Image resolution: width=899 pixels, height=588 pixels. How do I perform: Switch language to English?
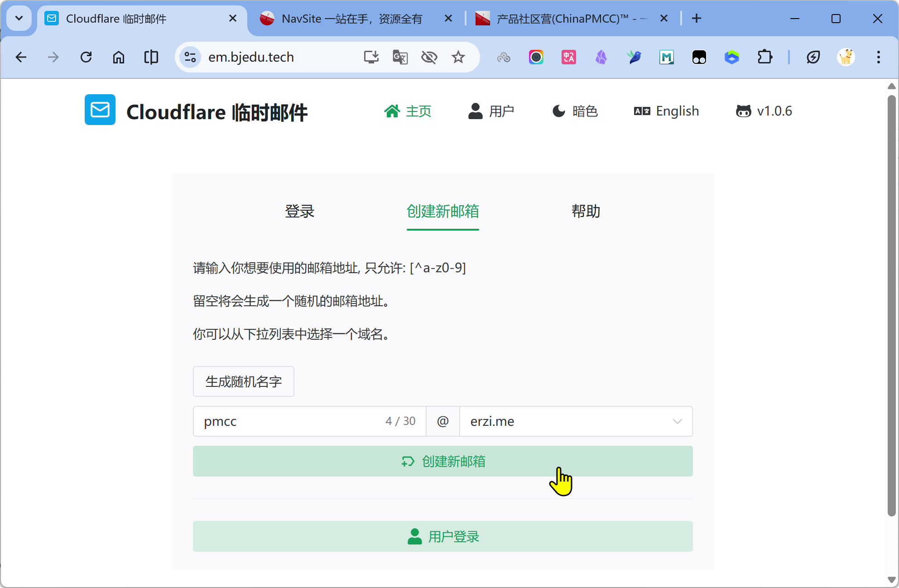[667, 111]
